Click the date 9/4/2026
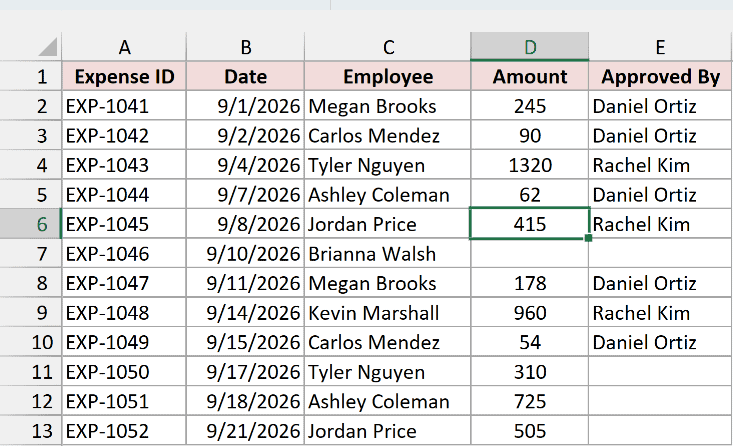This screenshot has height=446, width=733. pos(245,165)
